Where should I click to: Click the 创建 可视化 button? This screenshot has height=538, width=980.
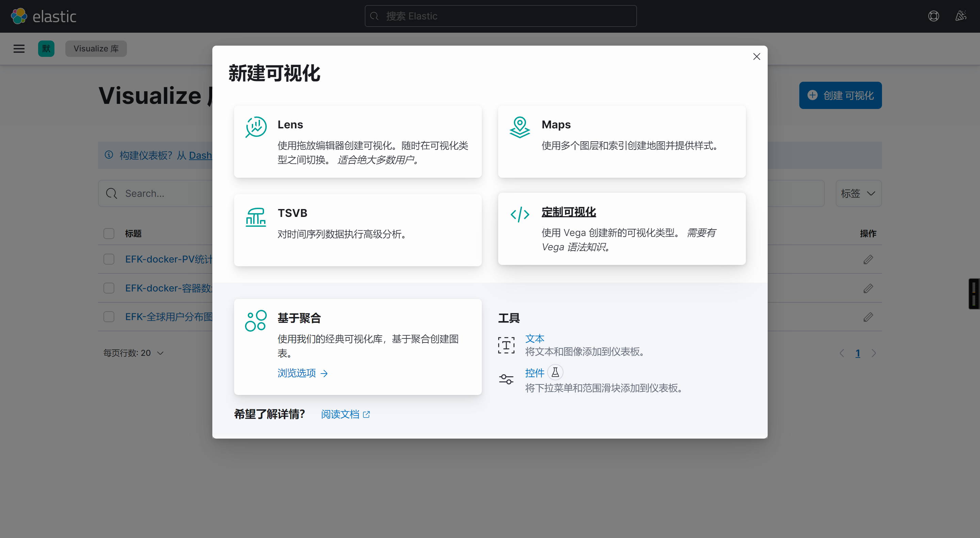840,95
